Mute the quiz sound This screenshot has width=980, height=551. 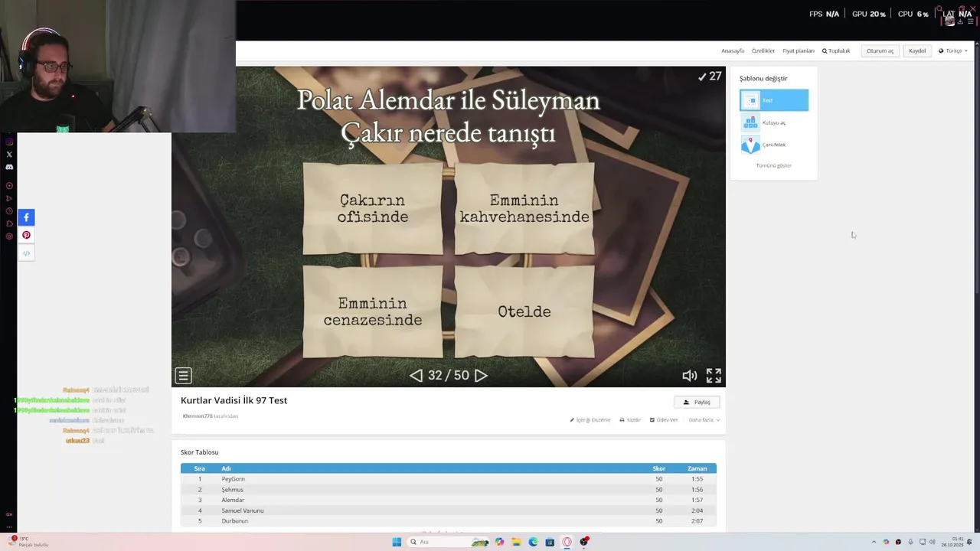click(690, 376)
